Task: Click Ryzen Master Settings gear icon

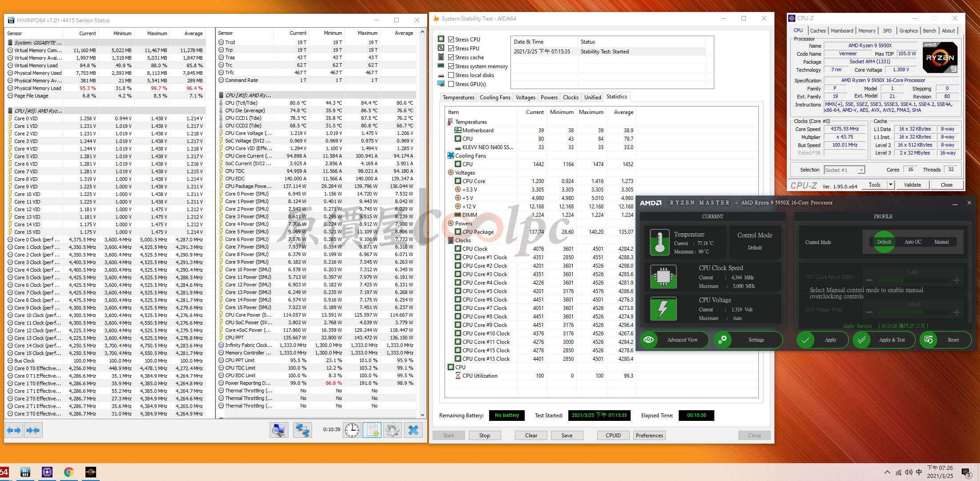Action: [723, 340]
